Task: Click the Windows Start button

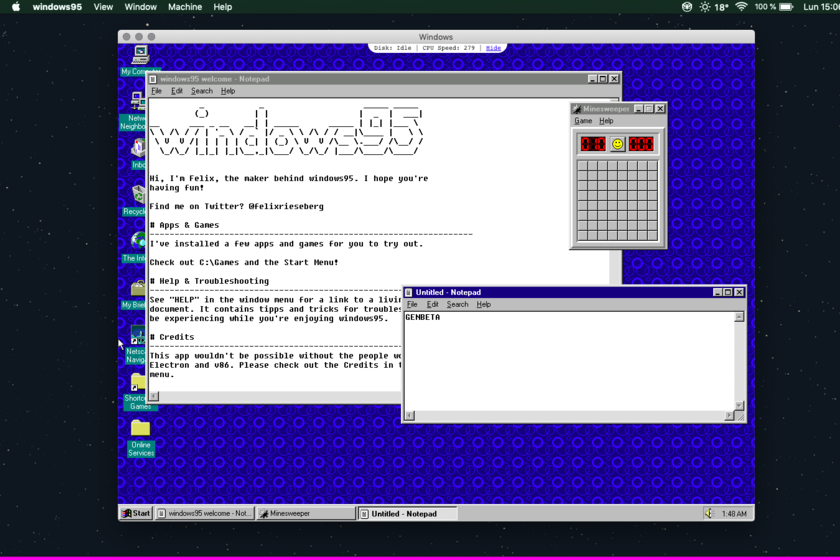Action: click(136, 513)
